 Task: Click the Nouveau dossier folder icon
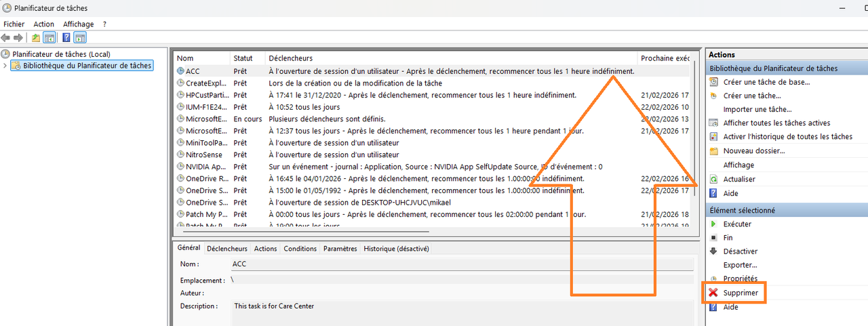tap(713, 151)
